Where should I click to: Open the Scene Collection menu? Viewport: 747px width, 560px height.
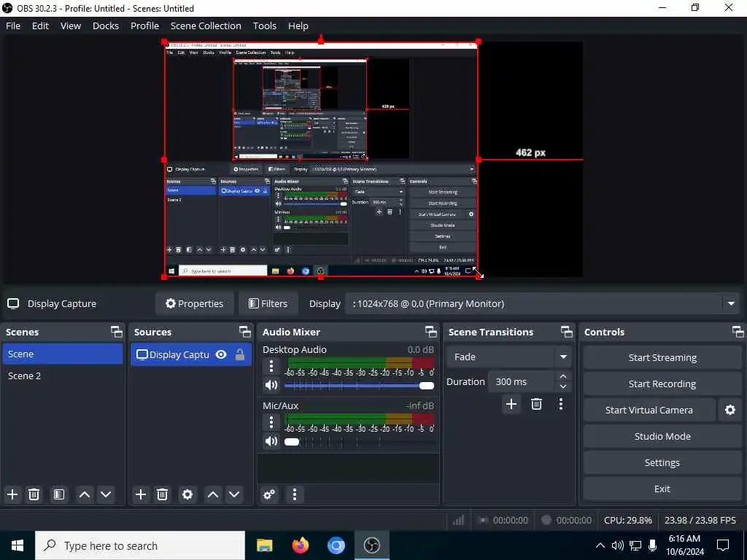pyautogui.click(x=206, y=26)
